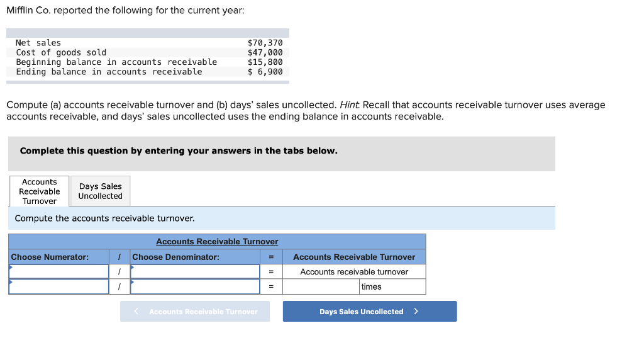Click the 'Accounts receivable turnover' result label cell

pos(354,272)
